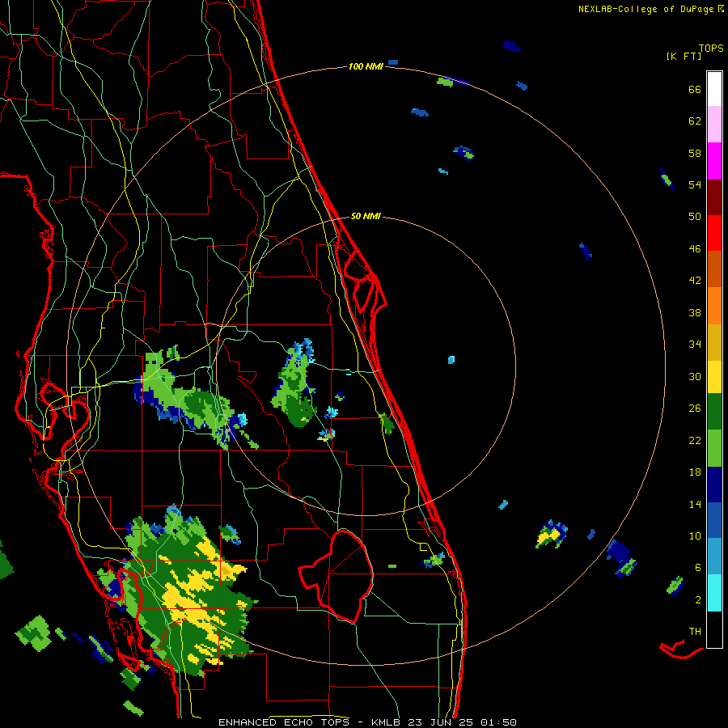Click the legend value 10
This screenshot has width=728, height=728.
point(695,535)
